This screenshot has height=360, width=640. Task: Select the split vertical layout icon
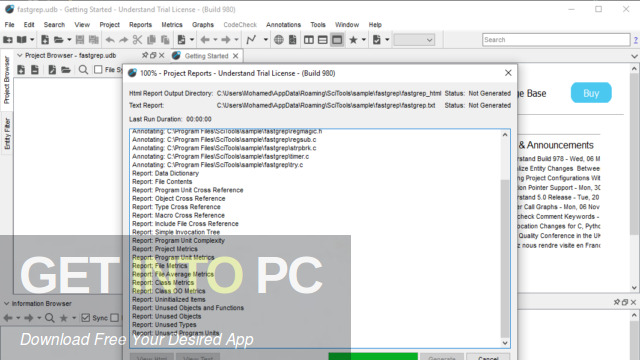(x=309, y=40)
